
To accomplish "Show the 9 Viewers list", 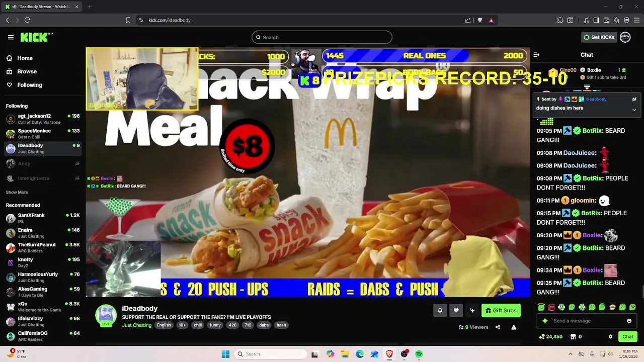I will pos(473,327).
